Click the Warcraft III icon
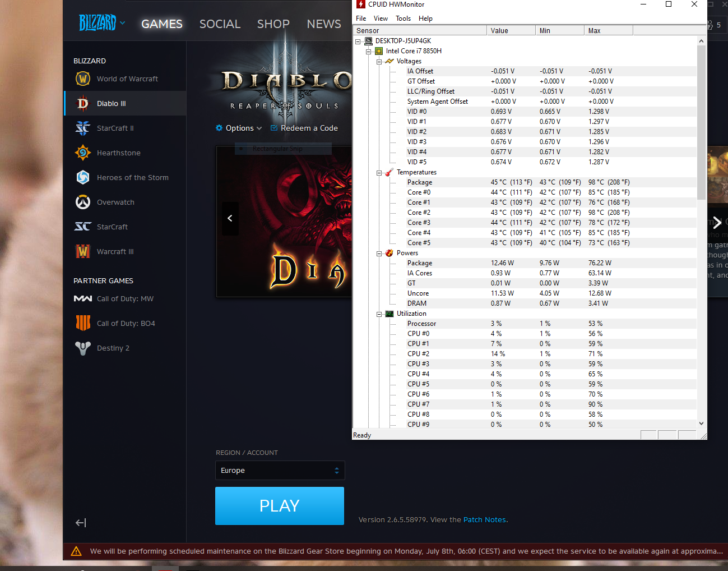 coord(83,251)
